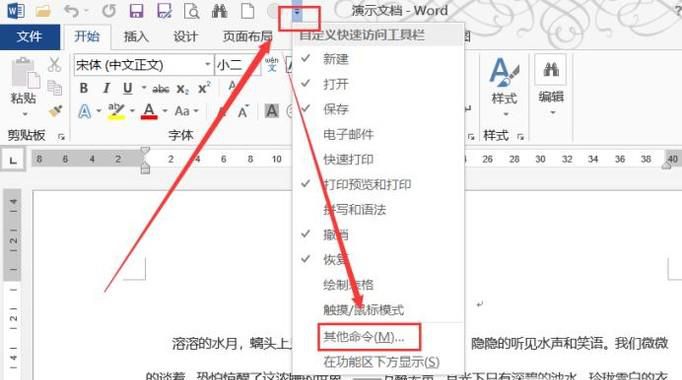Click the Change Case Aa icon
682x380 pixels.
[x=182, y=111]
